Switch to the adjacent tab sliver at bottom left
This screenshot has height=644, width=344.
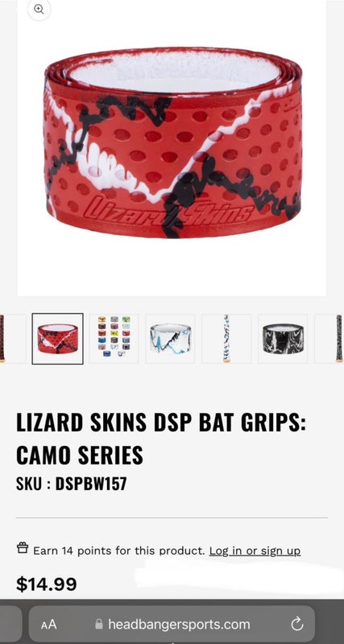[x=10, y=625]
